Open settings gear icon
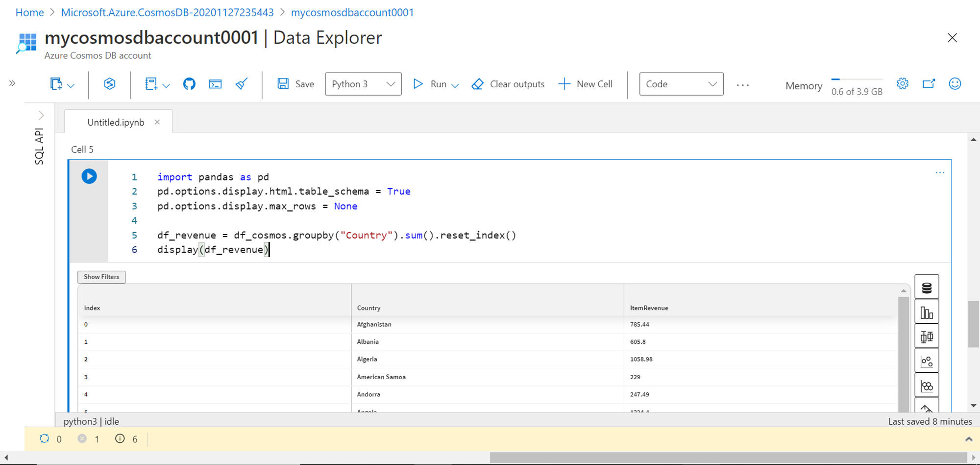 click(902, 84)
